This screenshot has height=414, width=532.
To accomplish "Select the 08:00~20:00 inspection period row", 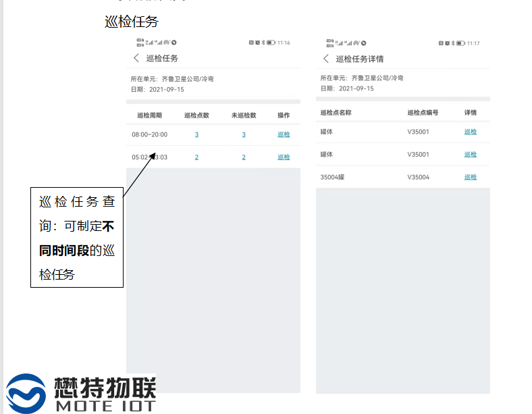I will pos(149,134).
